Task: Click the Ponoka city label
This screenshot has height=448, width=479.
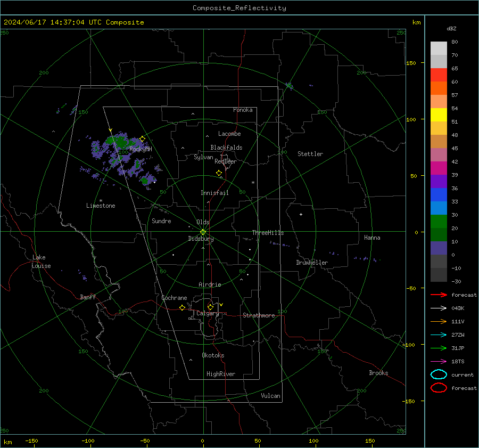Action: pos(243,110)
